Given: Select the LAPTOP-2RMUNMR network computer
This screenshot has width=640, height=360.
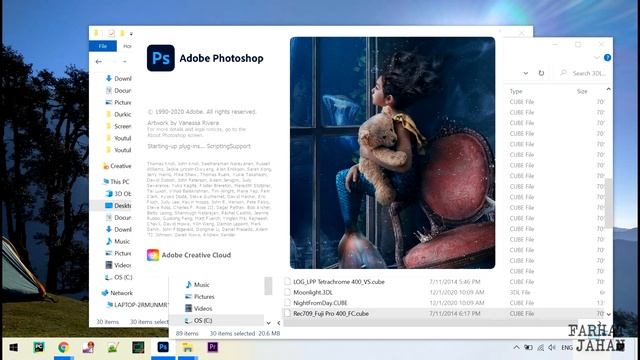Looking at the screenshot, I should 137,304.
